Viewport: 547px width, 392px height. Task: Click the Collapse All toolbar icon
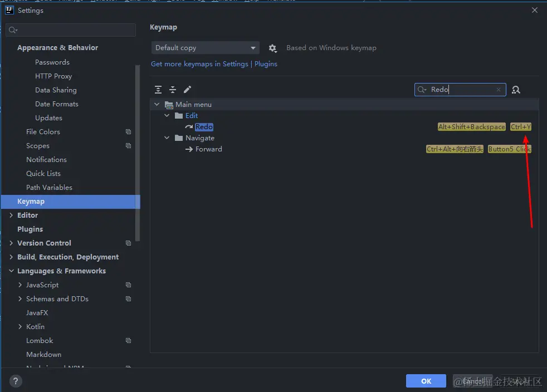(173, 90)
